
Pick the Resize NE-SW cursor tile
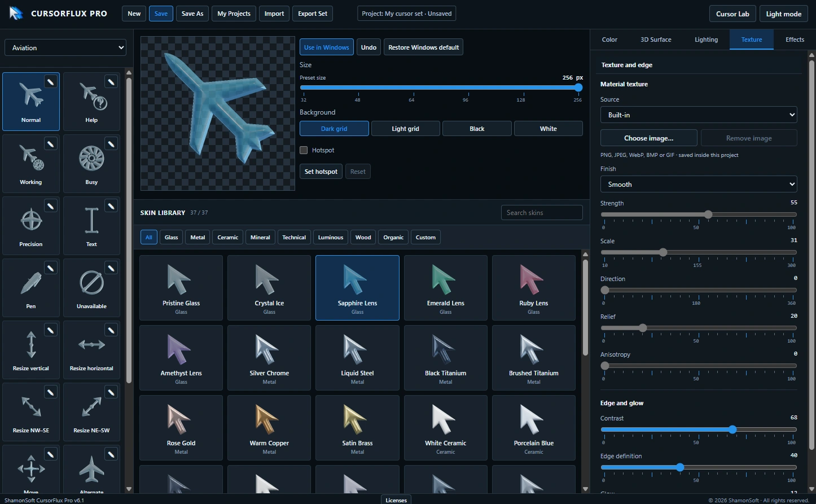tap(91, 412)
